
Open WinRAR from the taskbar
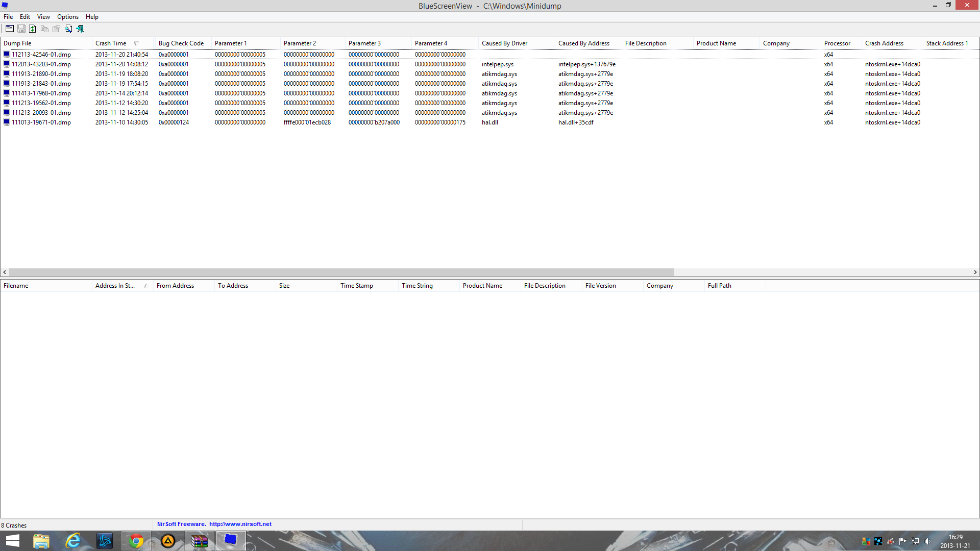click(x=199, y=541)
